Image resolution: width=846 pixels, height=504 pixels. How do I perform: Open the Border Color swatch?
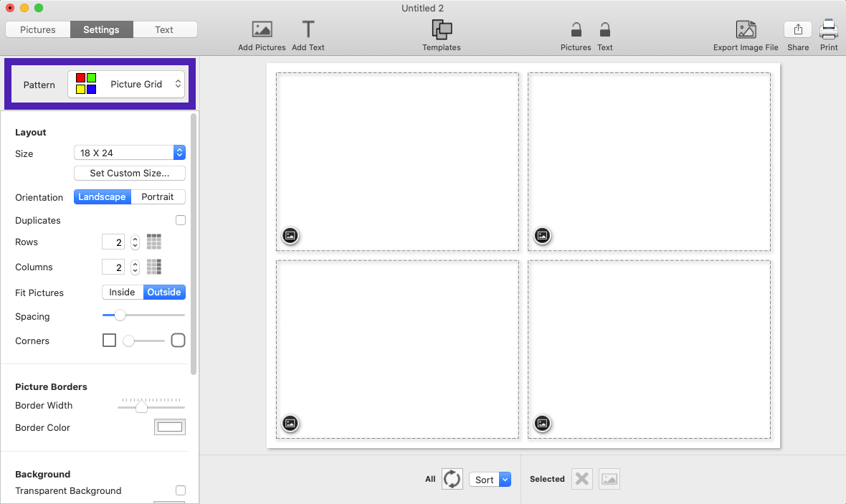click(x=170, y=427)
